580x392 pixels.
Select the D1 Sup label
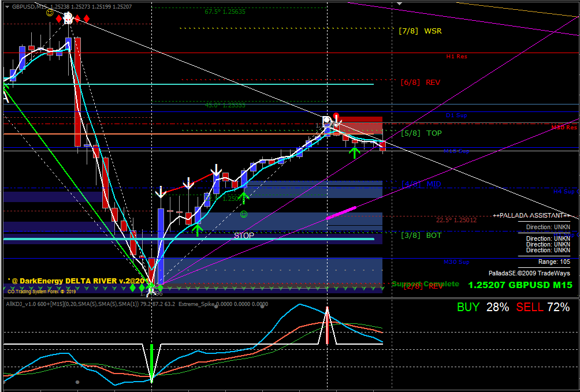[x=456, y=115]
